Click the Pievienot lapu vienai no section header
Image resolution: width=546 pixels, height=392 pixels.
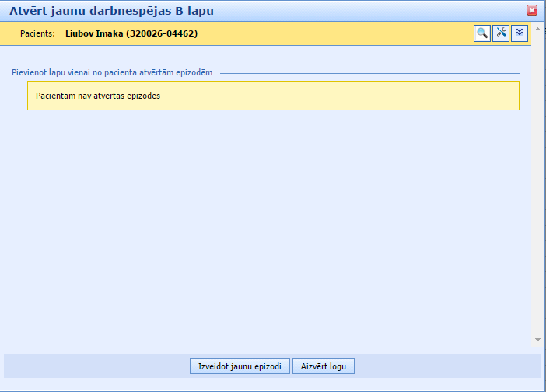[x=112, y=72]
